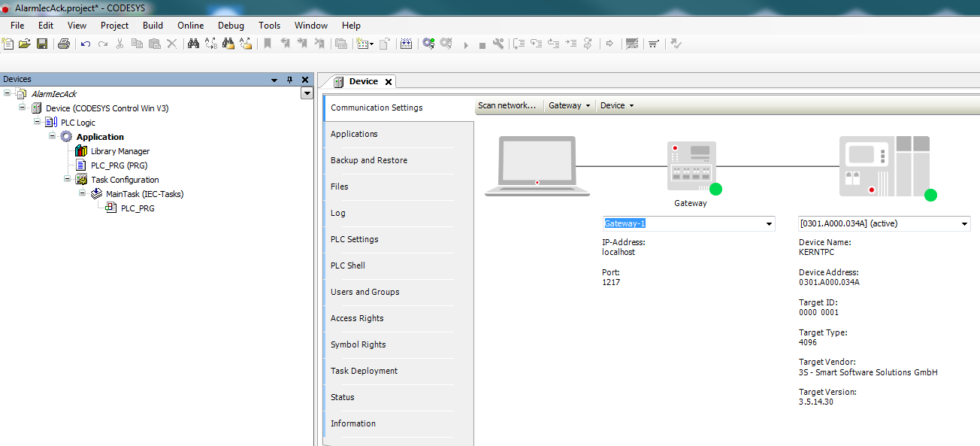Select Library Manager in the device tree

[x=119, y=151]
